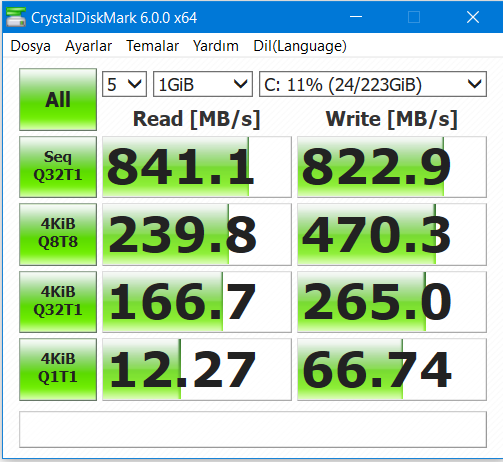Start the 4KiB Q1T1 benchmark

(x=58, y=369)
